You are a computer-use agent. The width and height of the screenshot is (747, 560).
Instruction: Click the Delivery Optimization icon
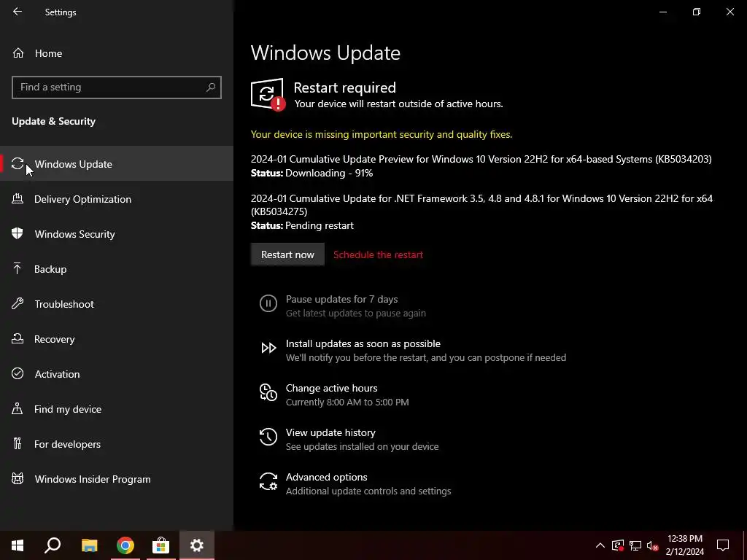pos(18,198)
